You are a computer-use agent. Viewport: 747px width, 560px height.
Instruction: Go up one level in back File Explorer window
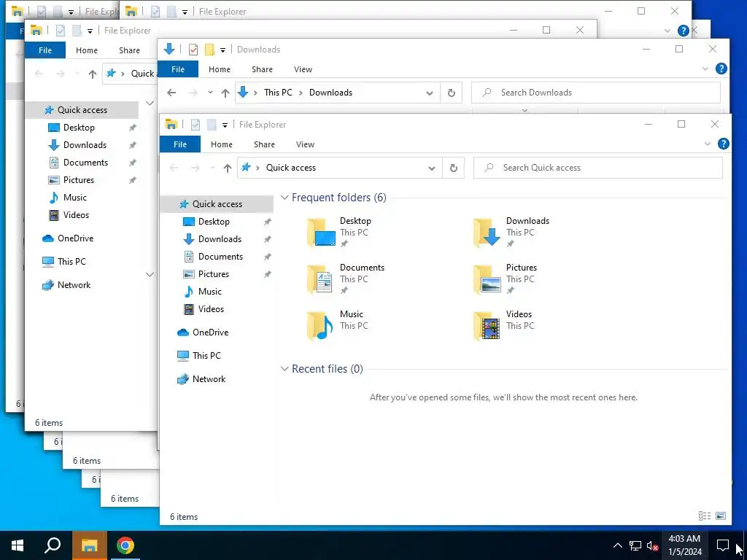click(93, 74)
